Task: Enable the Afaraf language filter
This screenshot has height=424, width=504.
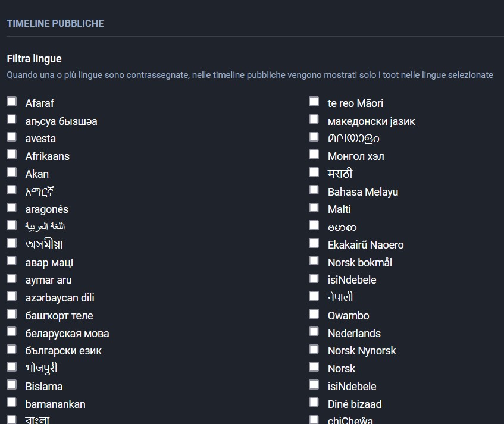Action: 12,101
